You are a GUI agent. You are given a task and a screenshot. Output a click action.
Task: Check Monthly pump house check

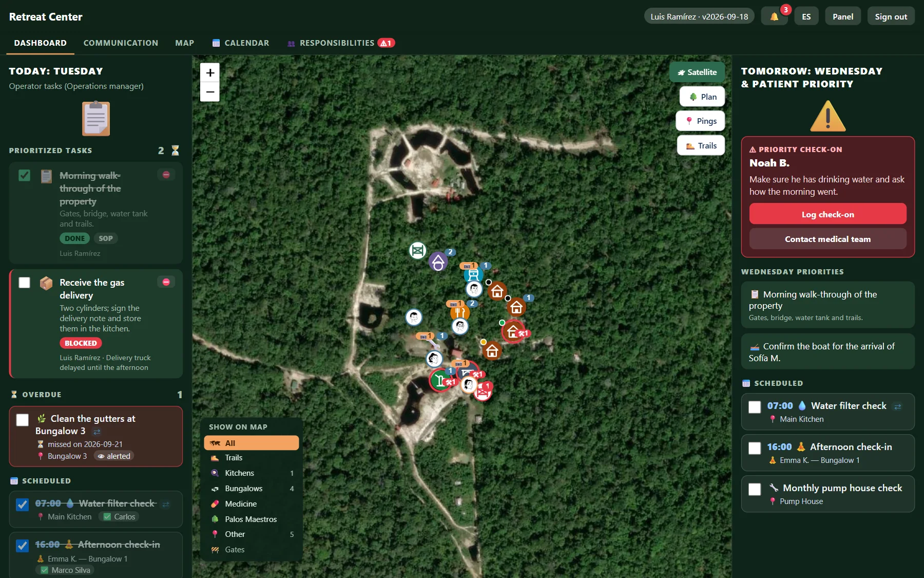pyautogui.click(x=755, y=489)
